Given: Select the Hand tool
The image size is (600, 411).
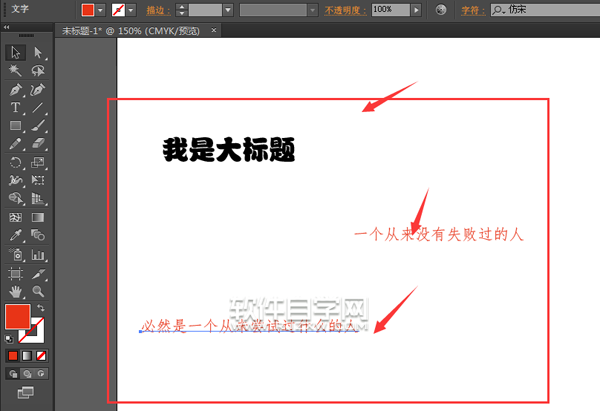Looking at the screenshot, I should tap(15, 292).
